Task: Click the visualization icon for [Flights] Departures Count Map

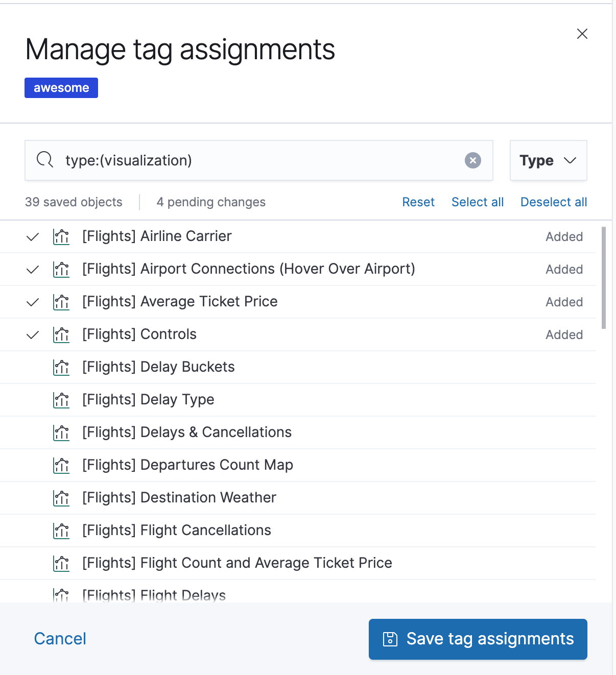Action: coord(61,465)
